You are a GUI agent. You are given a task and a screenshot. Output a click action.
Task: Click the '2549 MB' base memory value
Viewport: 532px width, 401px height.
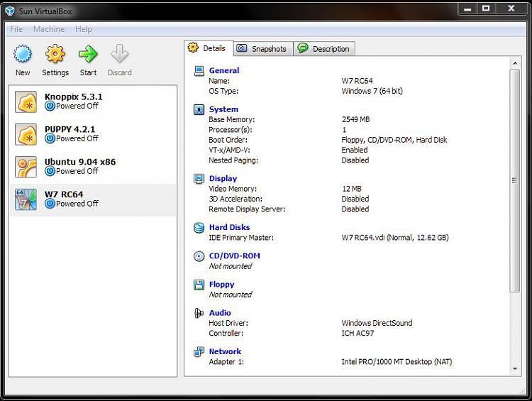click(355, 119)
